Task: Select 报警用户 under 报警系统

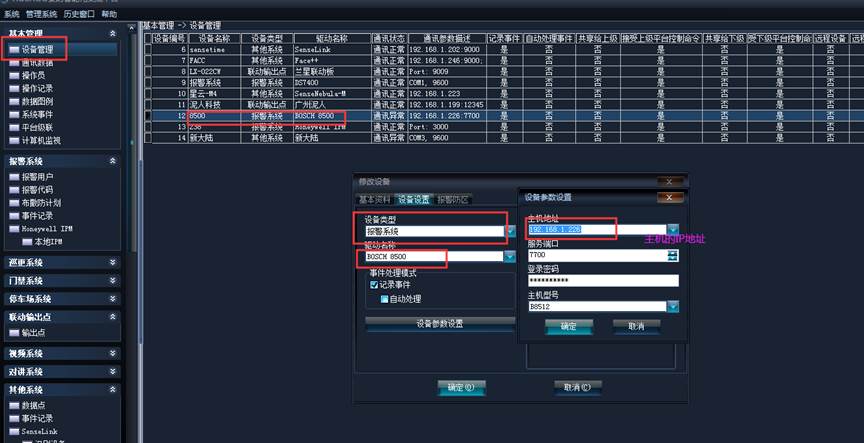Action: pos(37,177)
